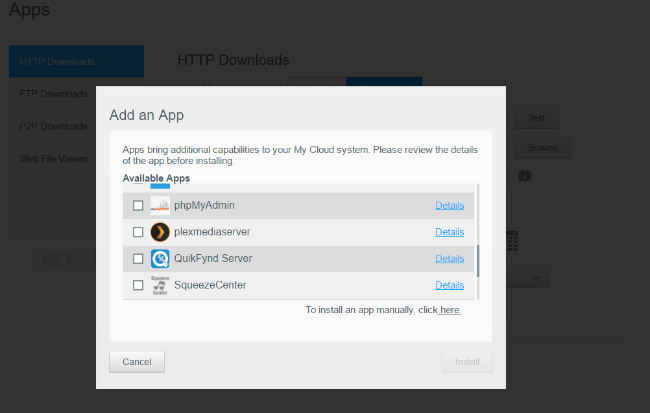Cancel the Add an App dialog

click(x=137, y=362)
